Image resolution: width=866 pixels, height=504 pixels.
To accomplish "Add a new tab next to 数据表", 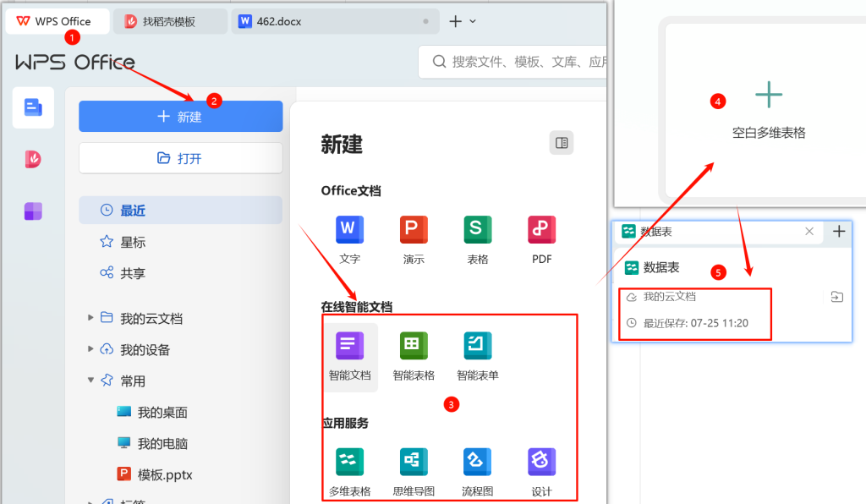I will click(839, 232).
